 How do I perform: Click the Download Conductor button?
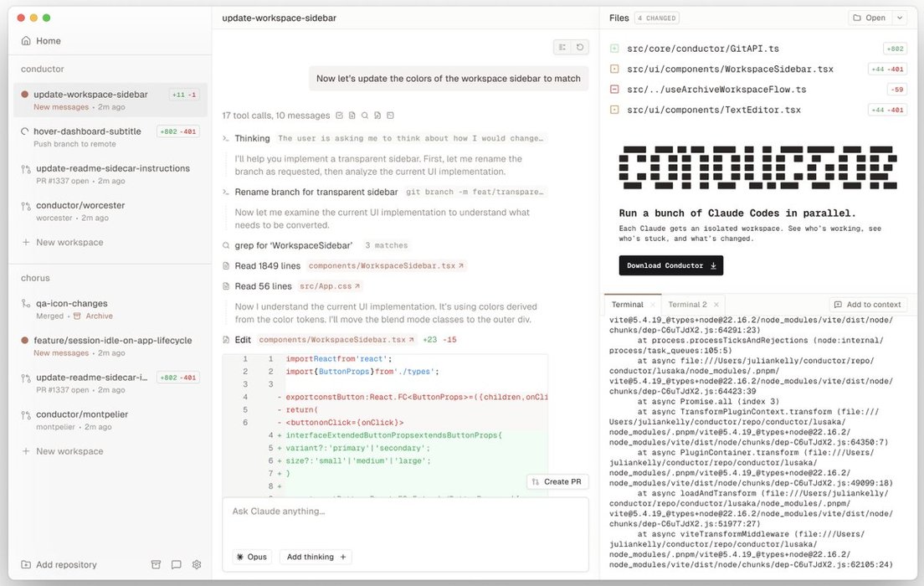[x=670, y=265]
